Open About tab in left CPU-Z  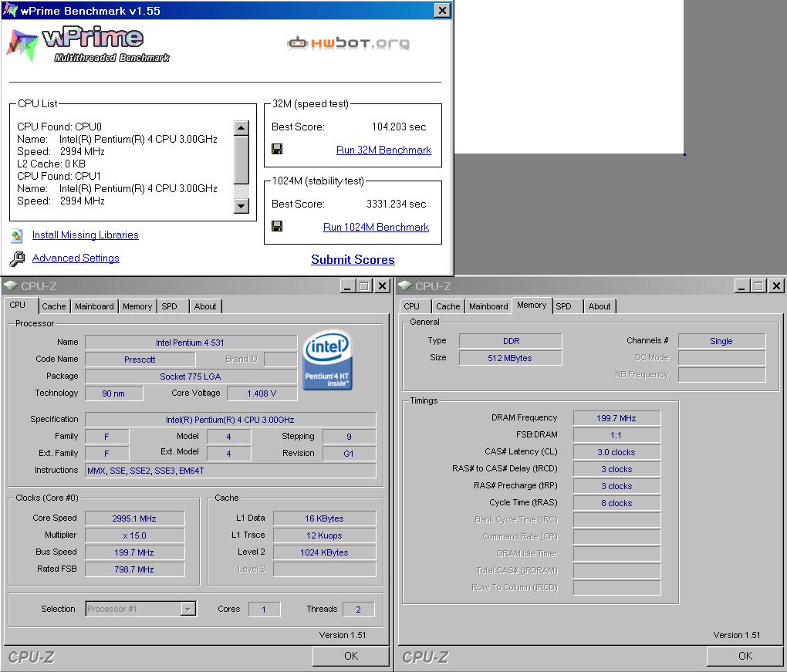click(x=205, y=306)
